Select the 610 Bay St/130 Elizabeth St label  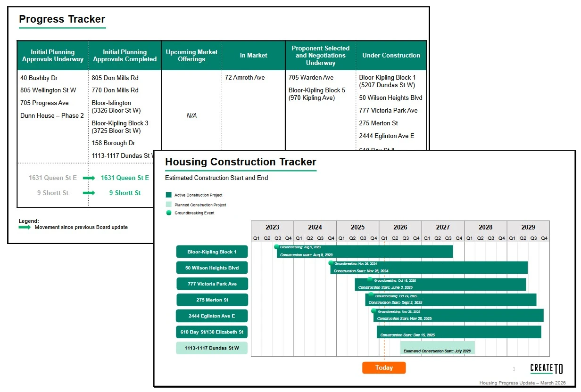click(212, 332)
